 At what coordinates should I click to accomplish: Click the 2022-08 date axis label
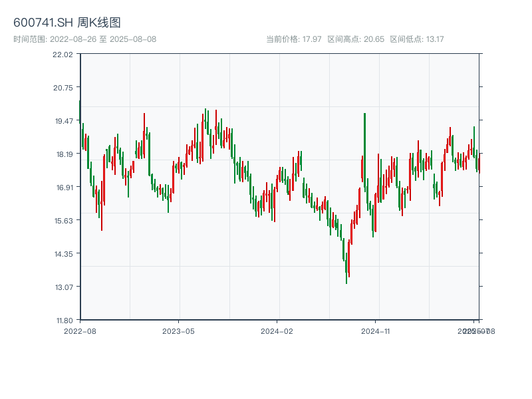click(x=80, y=331)
